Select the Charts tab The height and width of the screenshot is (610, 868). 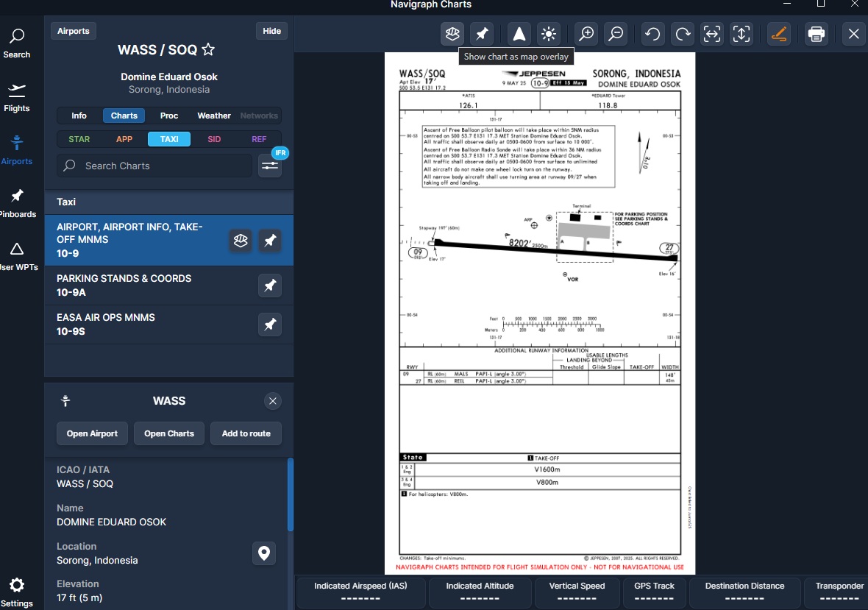[124, 116]
